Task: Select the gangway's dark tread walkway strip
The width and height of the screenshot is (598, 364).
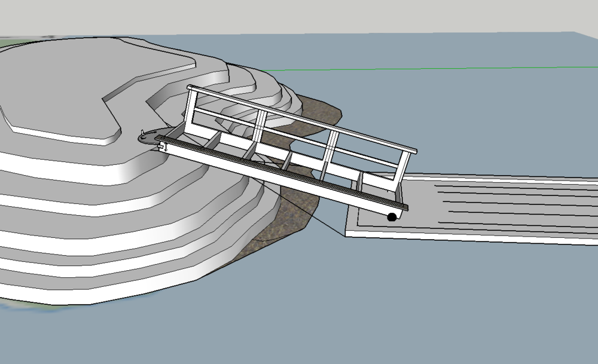Action: 281,173
